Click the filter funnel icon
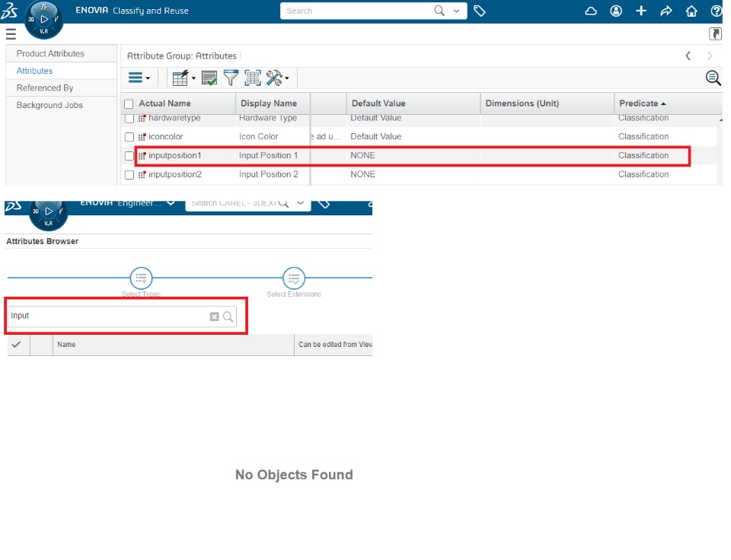Image resolution: width=731 pixels, height=560 pixels. (x=231, y=78)
